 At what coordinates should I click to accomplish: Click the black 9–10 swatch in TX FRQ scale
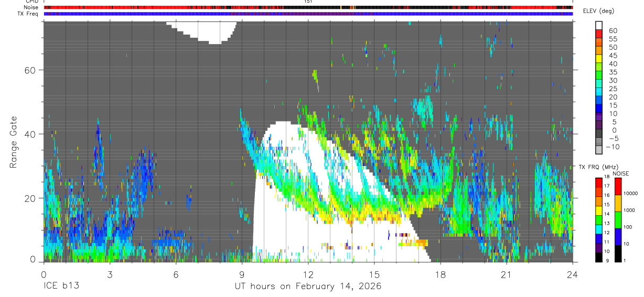(599, 257)
